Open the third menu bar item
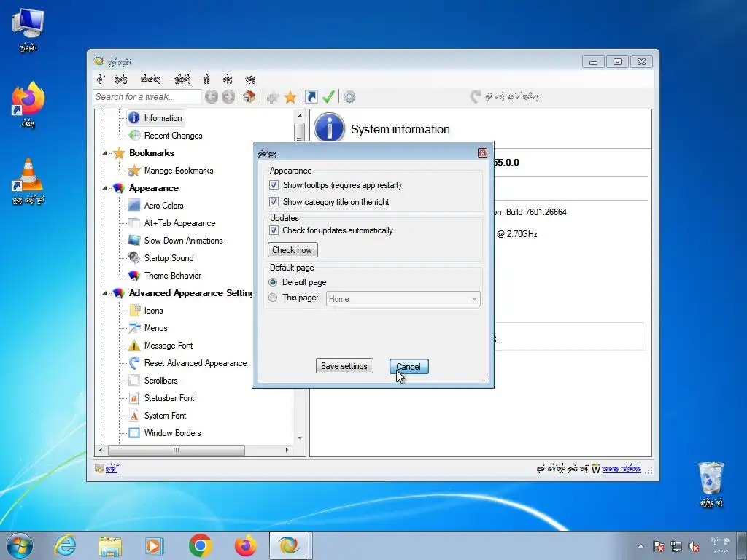Viewport: 747px width, 560px height. point(150,79)
